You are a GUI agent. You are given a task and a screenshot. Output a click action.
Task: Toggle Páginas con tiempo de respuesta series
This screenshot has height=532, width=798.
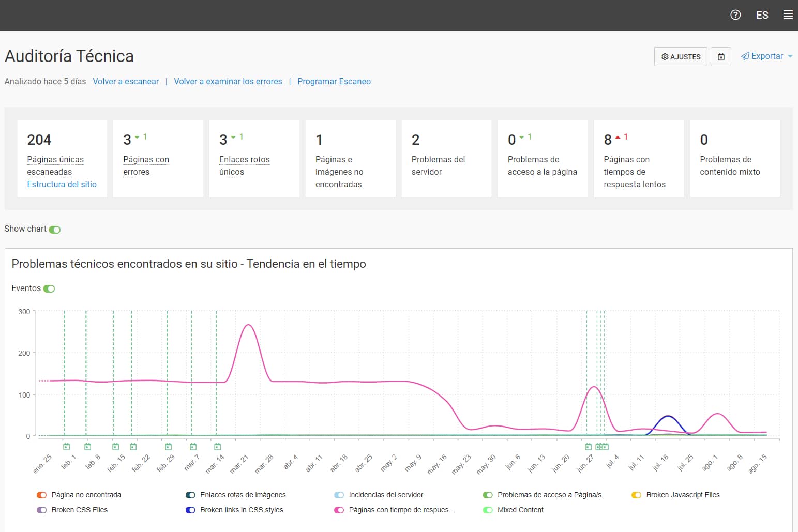coord(339,510)
